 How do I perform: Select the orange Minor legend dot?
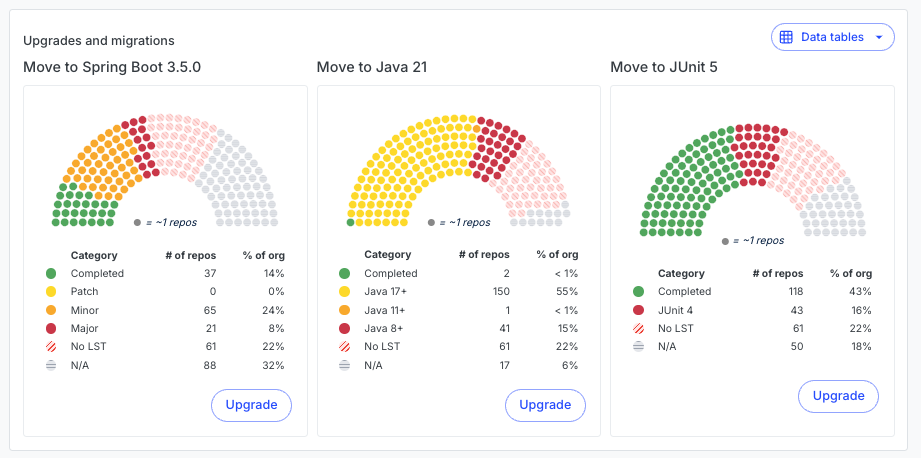(x=51, y=310)
